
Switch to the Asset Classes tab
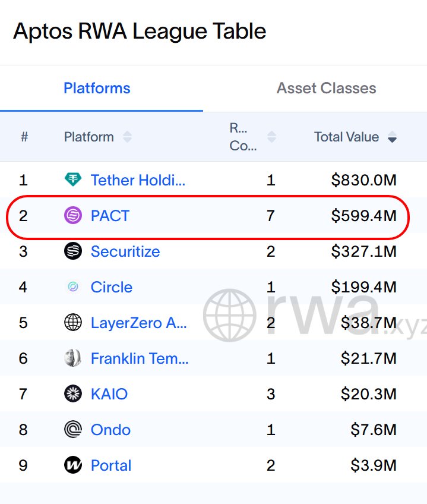(326, 89)
